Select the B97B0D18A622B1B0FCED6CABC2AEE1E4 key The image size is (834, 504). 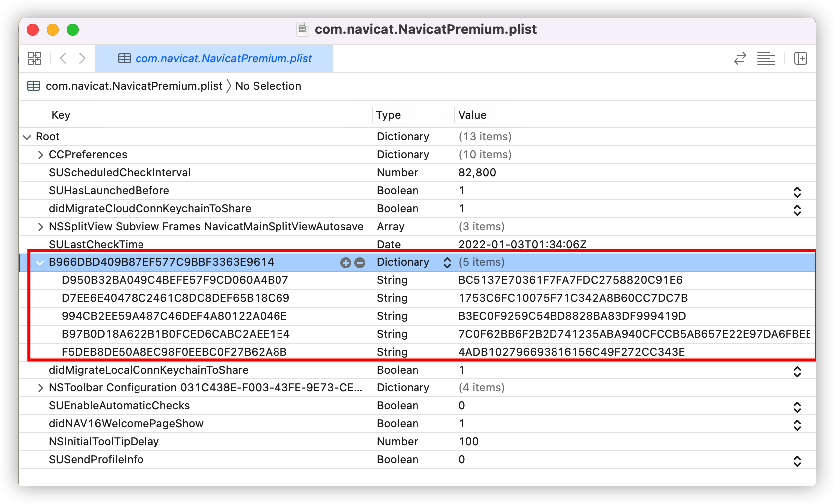coord(176,334)
